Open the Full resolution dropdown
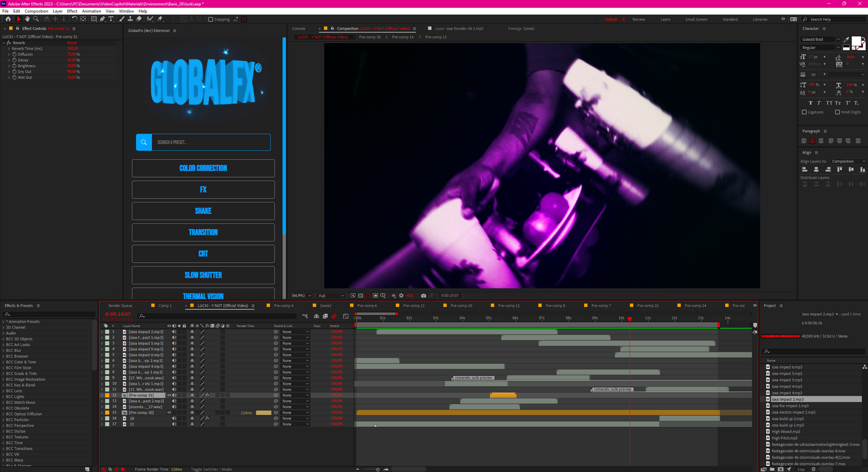This screenshot has height=472, width=868. (332, 296)
